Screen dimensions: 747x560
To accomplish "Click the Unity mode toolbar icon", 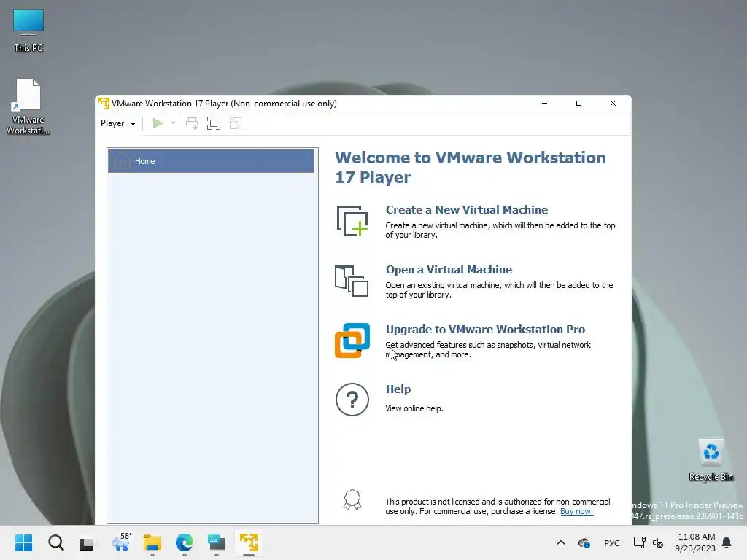I will point(236,123).
